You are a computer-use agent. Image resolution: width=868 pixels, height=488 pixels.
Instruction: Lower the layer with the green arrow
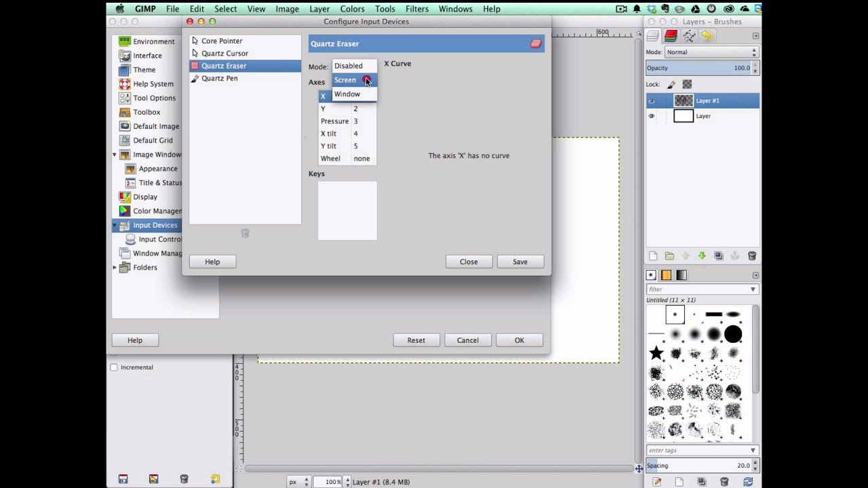pyautogui.click(x=702, y=256)
